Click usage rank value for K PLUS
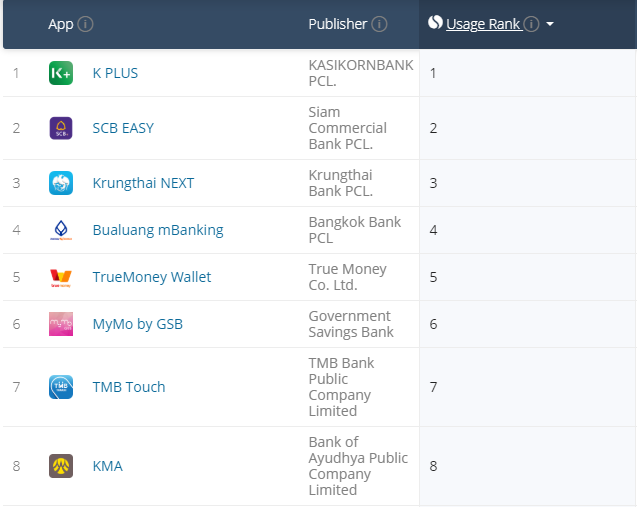This screenshot has width=637, height=507. tap(433, 73)
